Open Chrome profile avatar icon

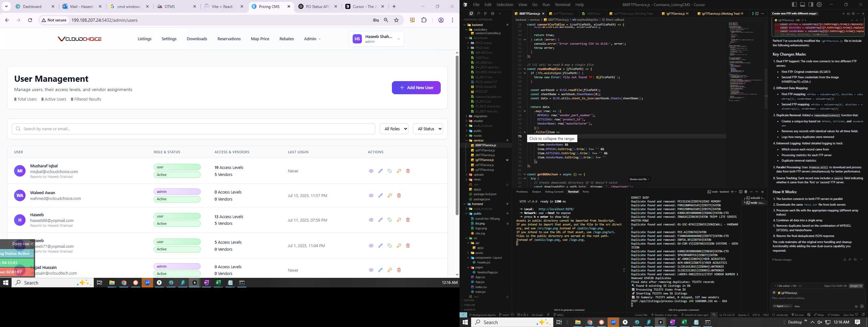(x=441, y=20)
